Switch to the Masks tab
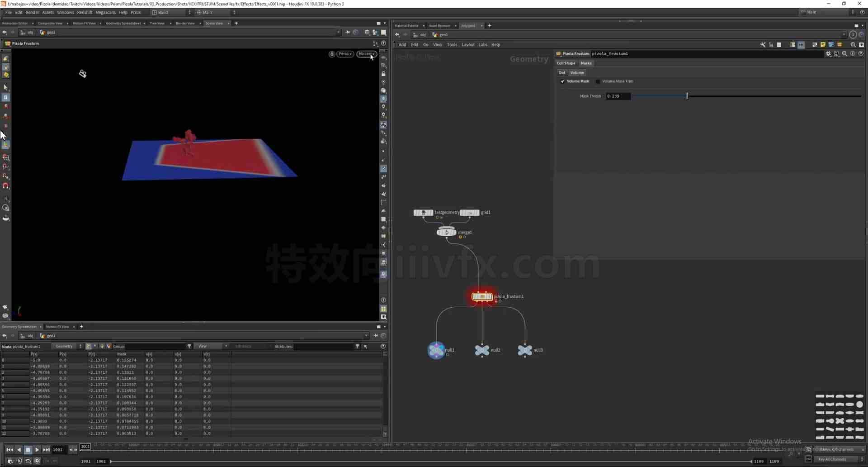The width and height of the screenshot is (868, 467). (586, 63)
